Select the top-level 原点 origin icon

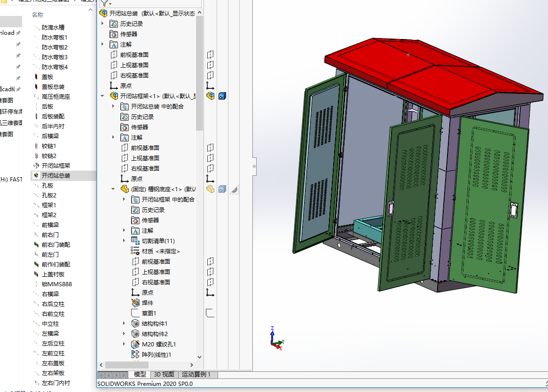click(114, 86)
